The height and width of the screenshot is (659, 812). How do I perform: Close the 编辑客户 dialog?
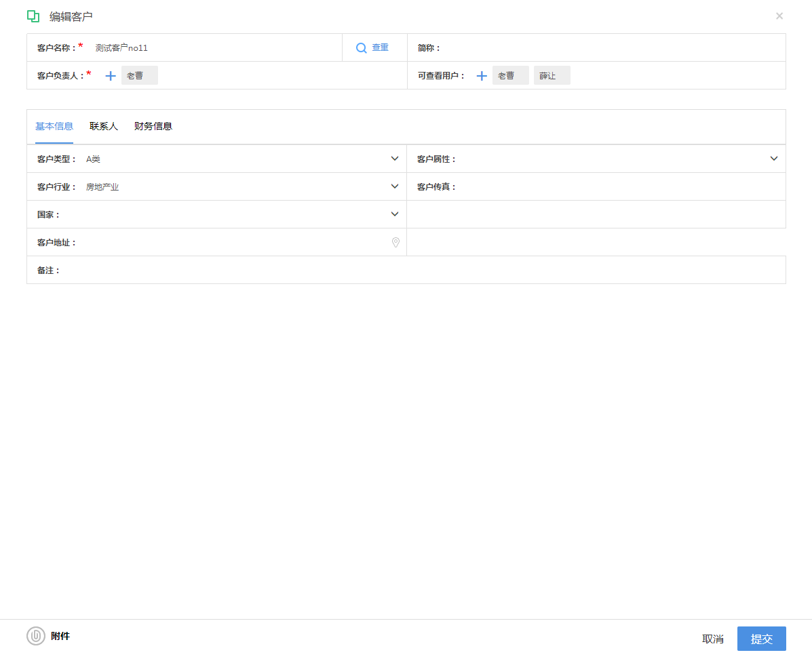tap(779, 16)
